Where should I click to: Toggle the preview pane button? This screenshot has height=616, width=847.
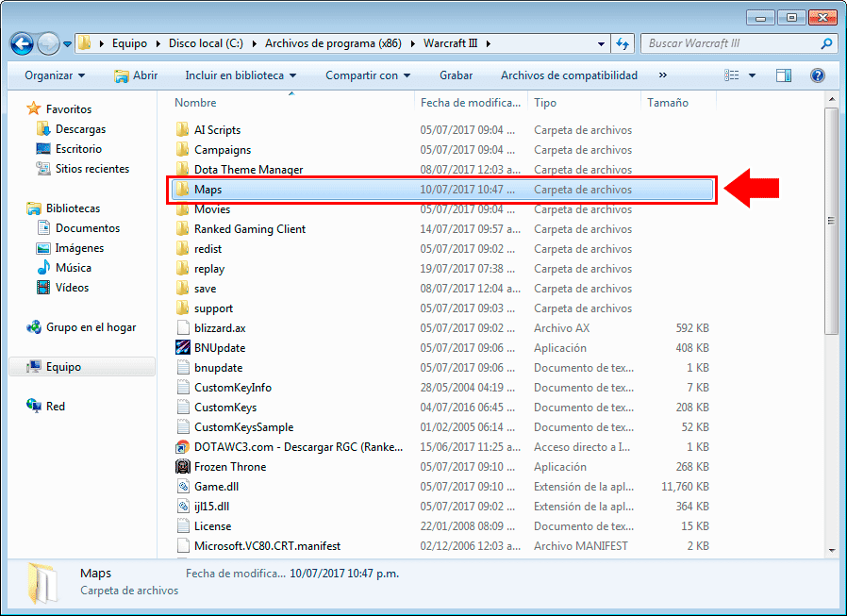(x=783, y=75)
